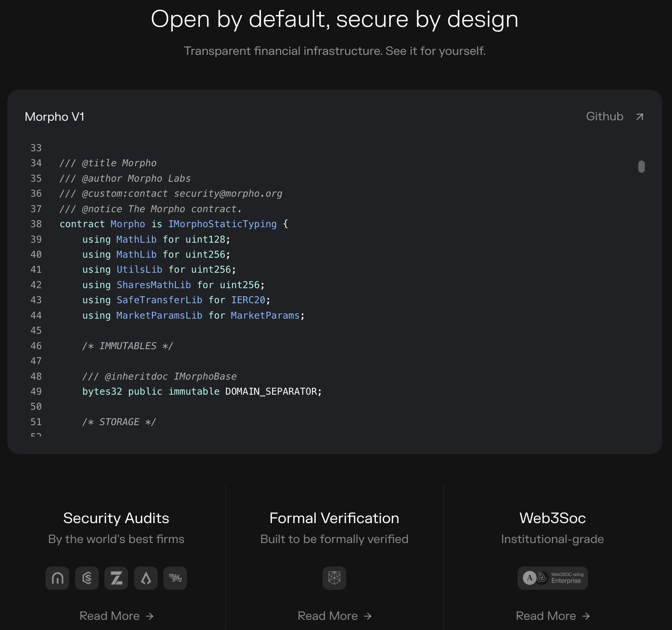
Task: Click the Web3SOC rating Enterprise badge text
Action: 567,578
